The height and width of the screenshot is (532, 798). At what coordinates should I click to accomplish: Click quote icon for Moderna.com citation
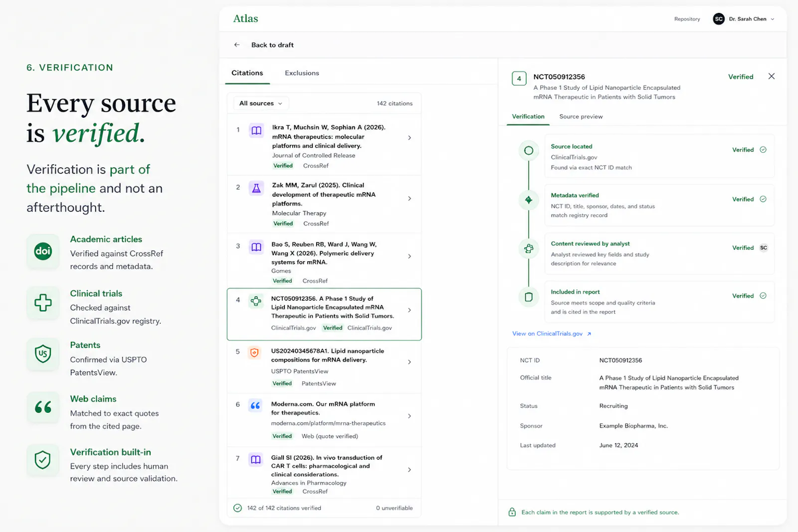(255, 405)
